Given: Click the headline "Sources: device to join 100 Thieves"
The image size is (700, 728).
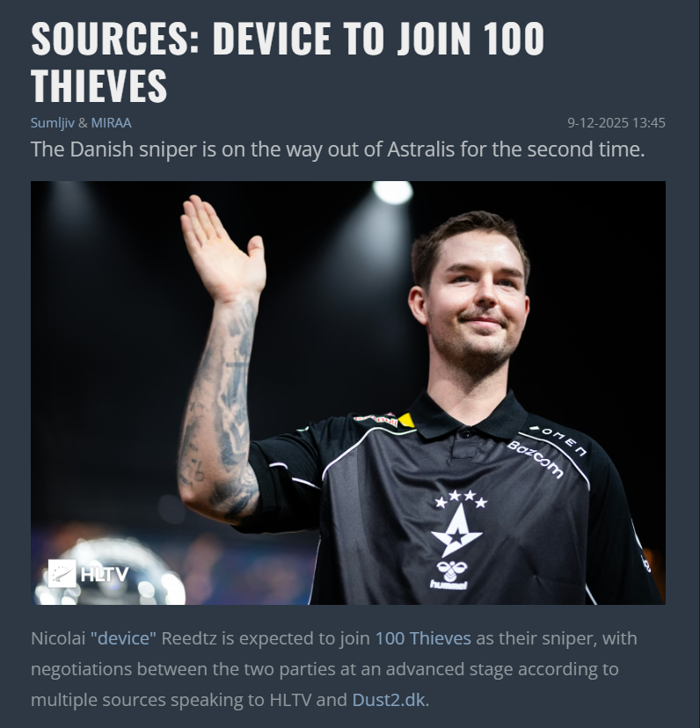Looking at the screenshot, I should click(288, 62).
